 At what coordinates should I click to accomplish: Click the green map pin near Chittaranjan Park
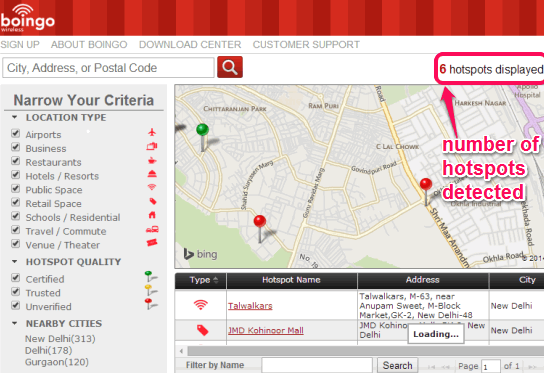(203, 137)
